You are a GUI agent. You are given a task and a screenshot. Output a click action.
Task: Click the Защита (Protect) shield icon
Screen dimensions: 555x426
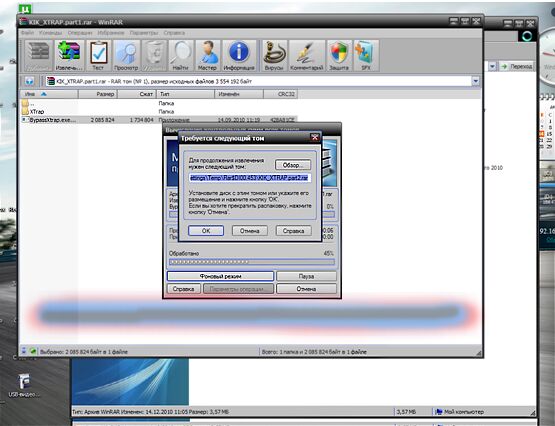click(339, 56)
